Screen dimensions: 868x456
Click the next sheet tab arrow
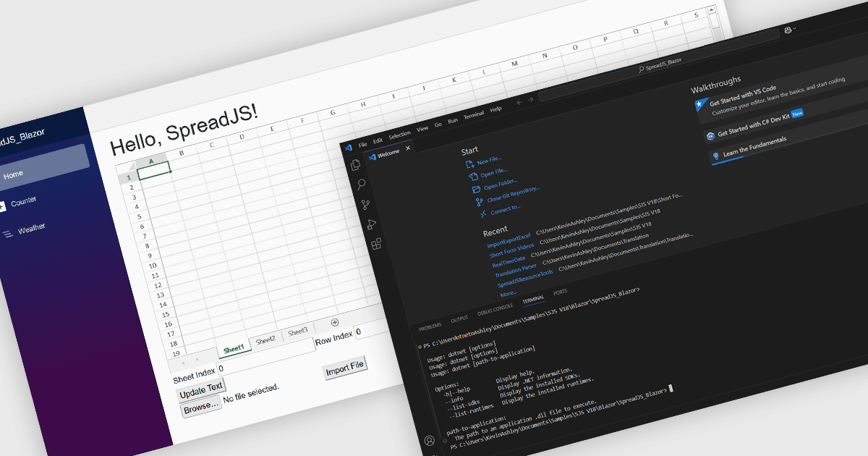(x=198, y=358)
